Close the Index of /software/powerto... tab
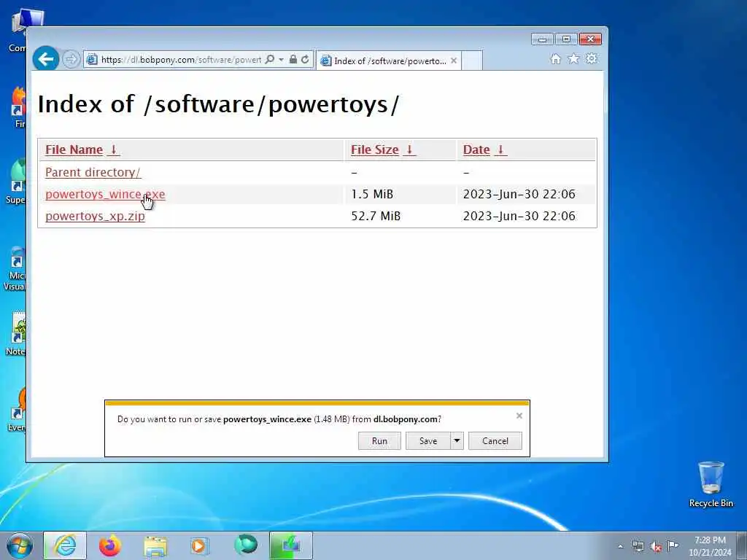 [x=454, y=61]
